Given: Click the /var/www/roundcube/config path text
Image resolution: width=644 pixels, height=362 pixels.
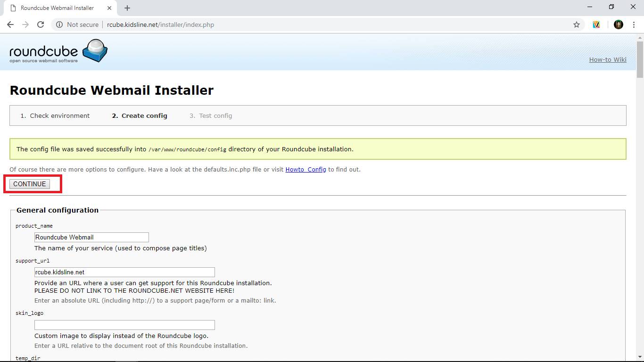Looking at the screenshot, I should (188, 149).
